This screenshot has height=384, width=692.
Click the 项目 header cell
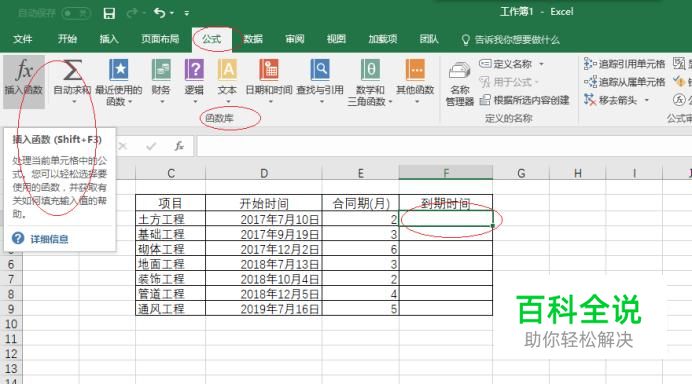coord(170,203)
